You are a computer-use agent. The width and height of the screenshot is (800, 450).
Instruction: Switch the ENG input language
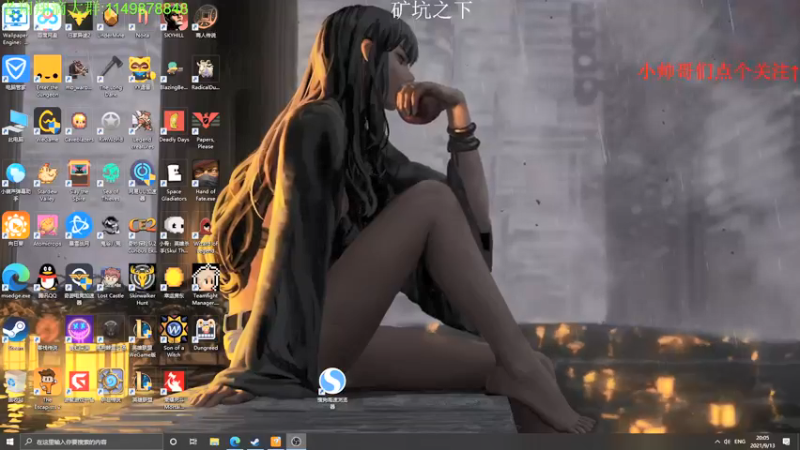740,442
